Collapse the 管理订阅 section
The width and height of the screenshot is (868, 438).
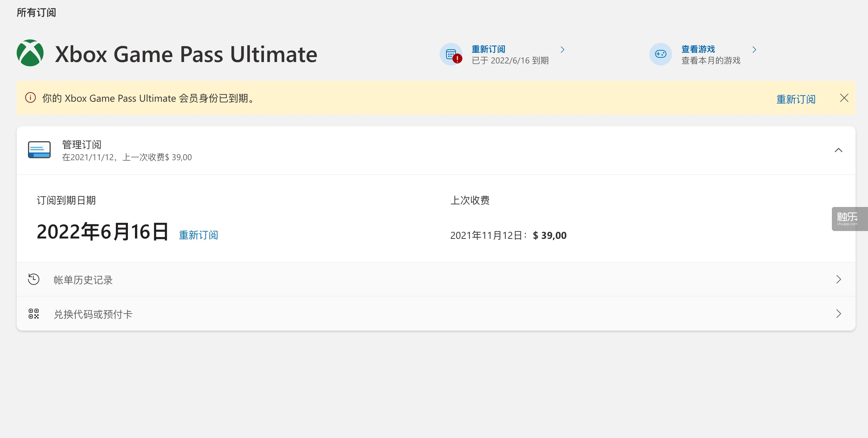(x=838, y=150)
